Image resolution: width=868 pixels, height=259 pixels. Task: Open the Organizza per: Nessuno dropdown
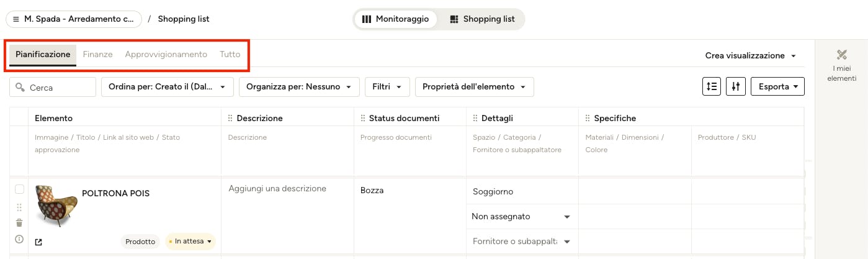[299, 87]
